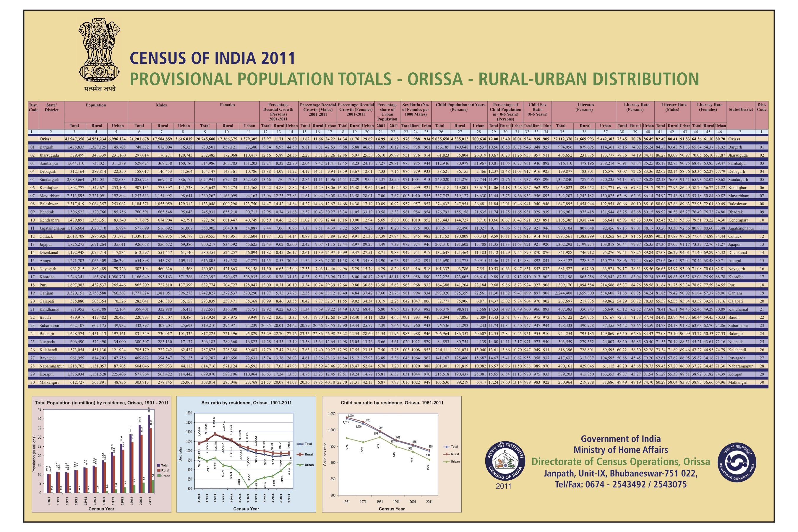The height and width of the screenshot is (532, 798).
Task: Click the 'Population (in millions)' axis label
Action: click(x=34, y=454)
